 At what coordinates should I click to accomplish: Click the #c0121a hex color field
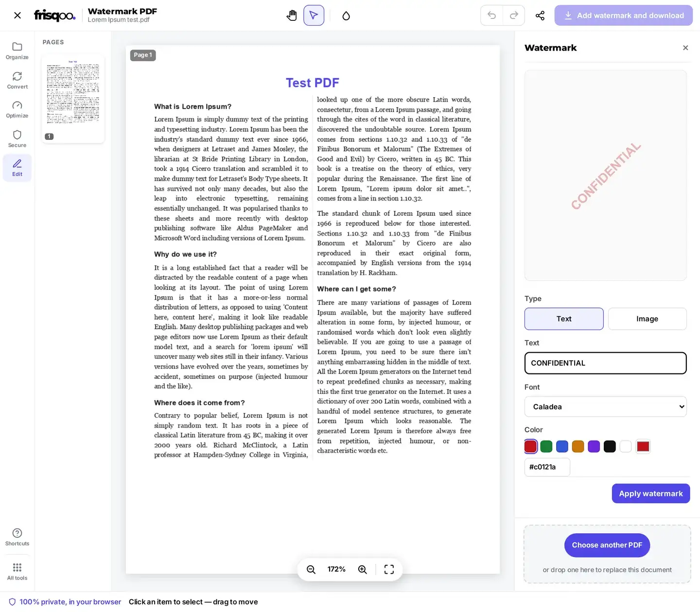pos(547,467)
